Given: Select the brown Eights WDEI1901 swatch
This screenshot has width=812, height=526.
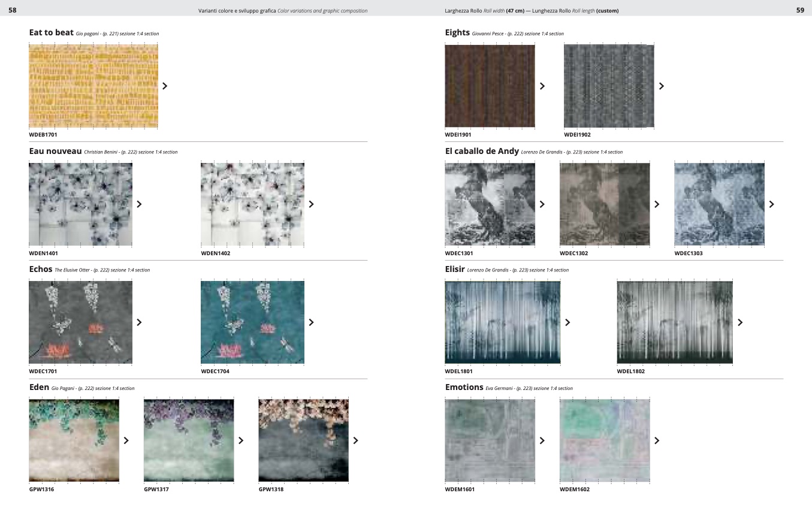Looking at the screenshot, I should pyautogui.click(x=490, y=86).
